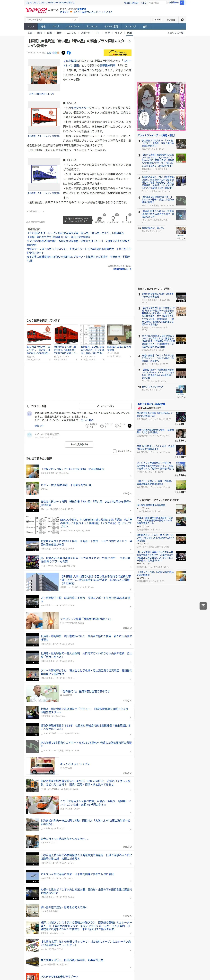Click the コメントを書く button
Viewport: 210px width, 980px height.
pyautogui.click(x=105, y=406)
